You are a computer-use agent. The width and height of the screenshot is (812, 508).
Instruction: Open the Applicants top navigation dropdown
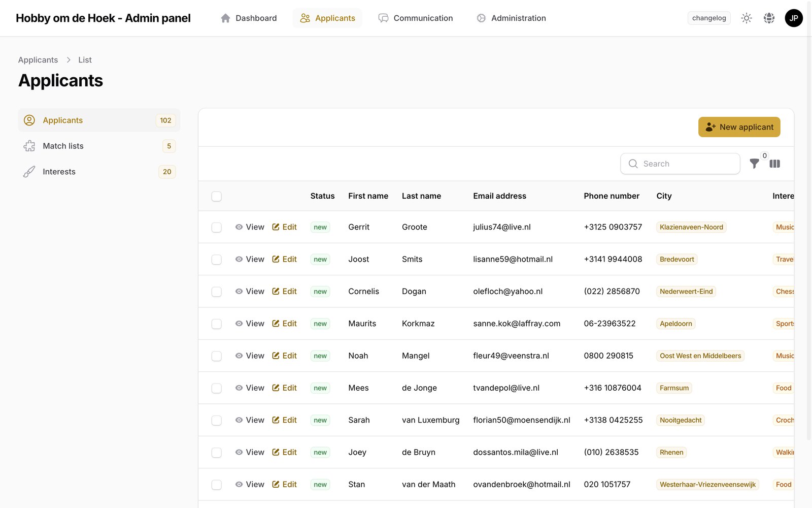[x=327, y=18]
